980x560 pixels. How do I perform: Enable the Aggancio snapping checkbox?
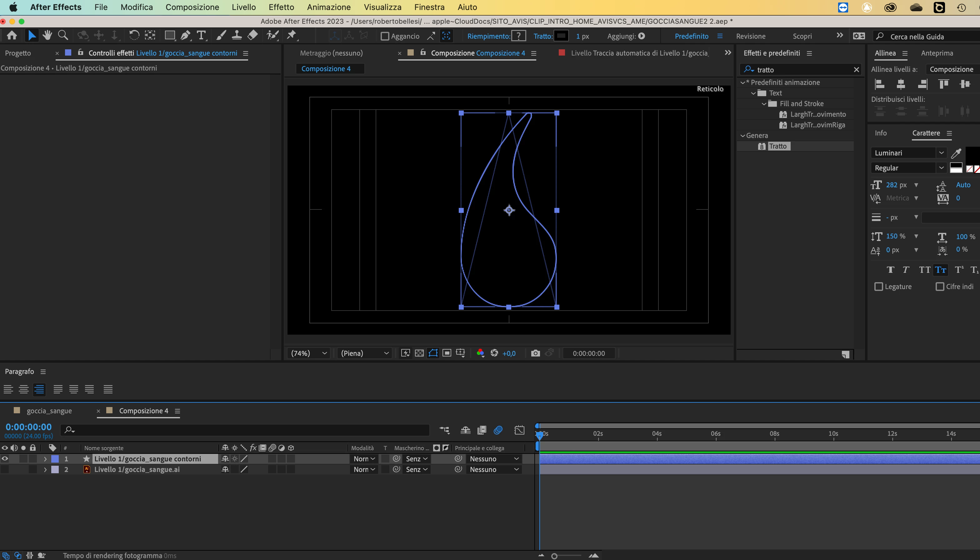(385, 36)
